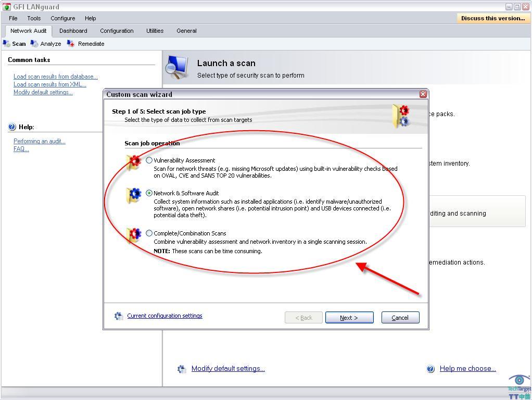Open Modify default settings link in Common tasks
This screenshot has height=400, width=532.
(x=43, y=92)
